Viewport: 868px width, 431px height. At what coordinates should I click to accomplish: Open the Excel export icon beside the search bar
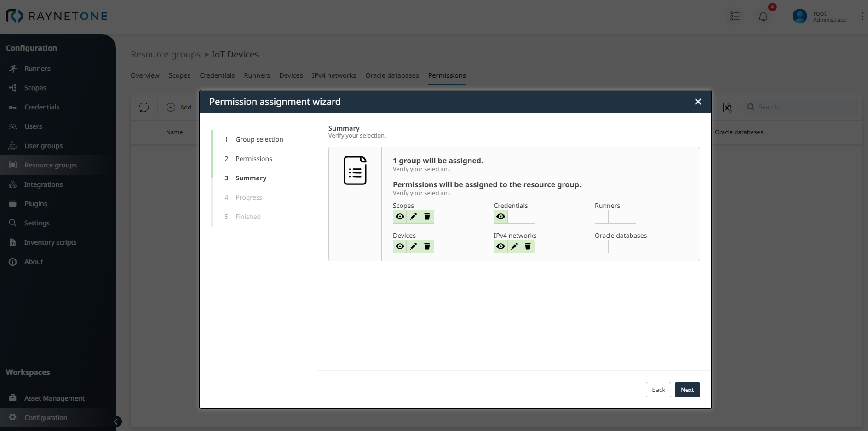pyautogui.click(x=727, y=107)
